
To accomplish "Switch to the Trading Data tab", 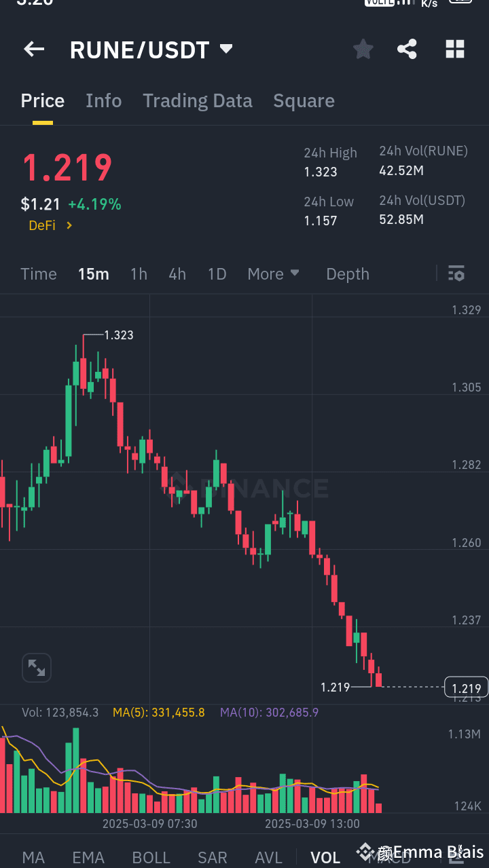I will coord(197,100).
